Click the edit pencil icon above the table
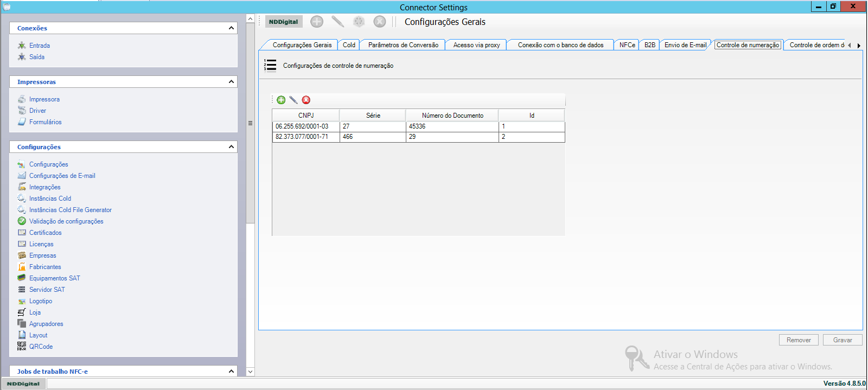 [293, 100]
